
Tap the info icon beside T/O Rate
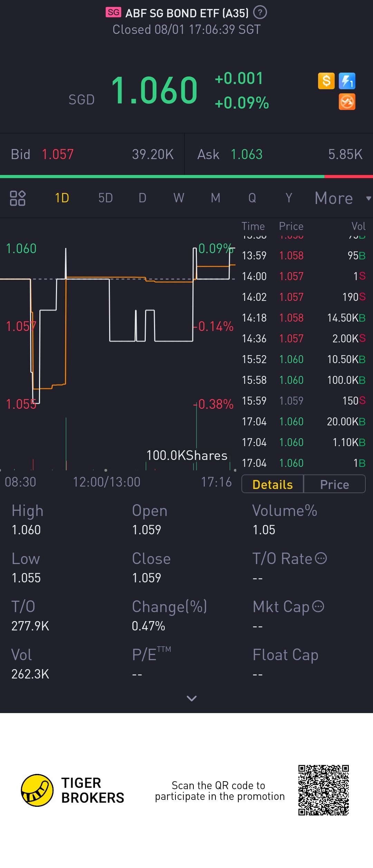click(x=321, y=558)
